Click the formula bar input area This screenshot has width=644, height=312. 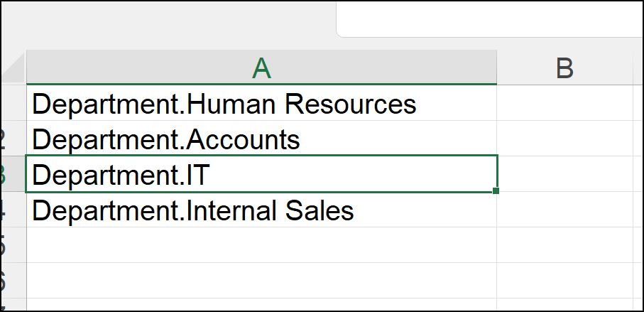coord(490,18)
